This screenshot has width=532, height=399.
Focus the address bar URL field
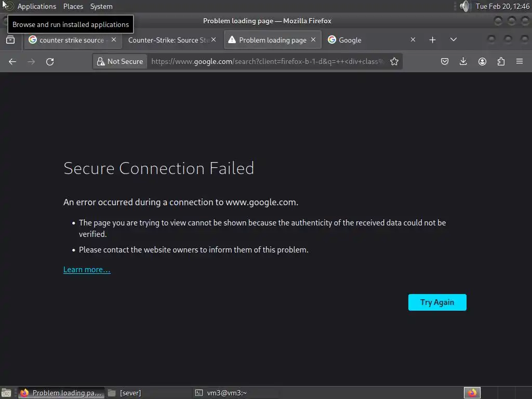pos(267,62)
